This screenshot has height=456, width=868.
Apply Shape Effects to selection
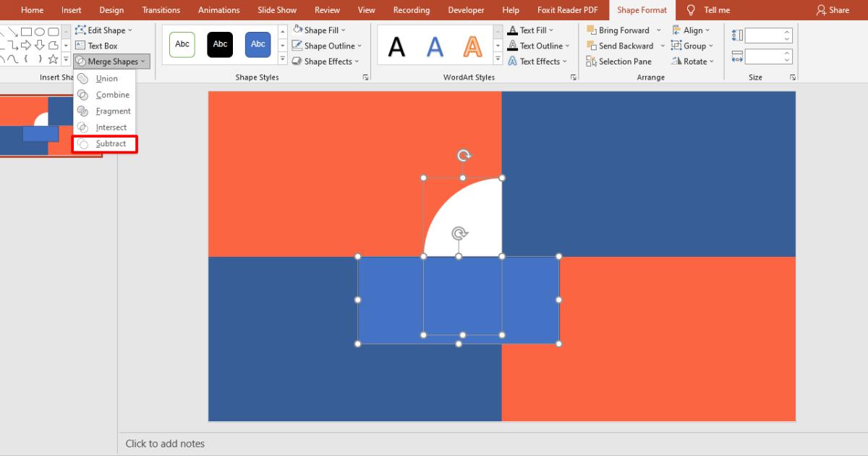(325, 61)
